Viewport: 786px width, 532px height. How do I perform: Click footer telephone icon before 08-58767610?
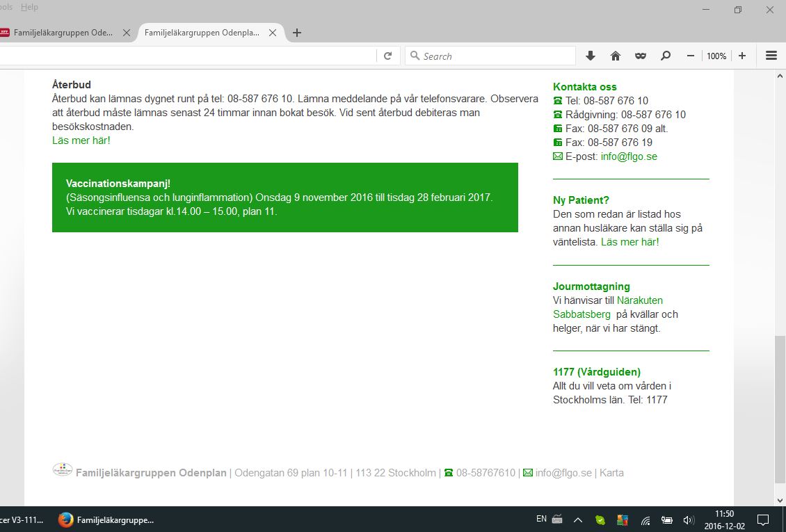[449, 472]
